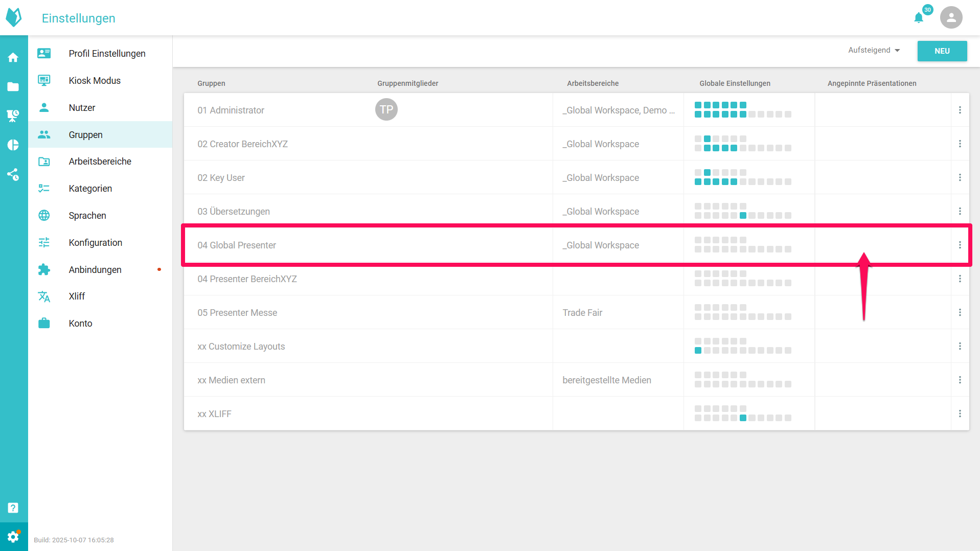Screen dimensions: 980x551
Task: Open the help question mark icon
Action: tap(13, 508)
